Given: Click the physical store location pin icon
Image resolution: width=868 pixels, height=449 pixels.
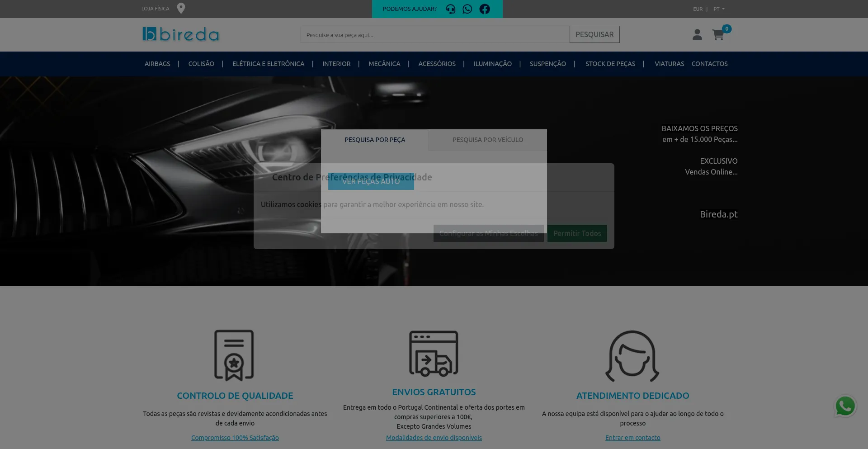Looking at the screenshot, I should click(181, 8).
